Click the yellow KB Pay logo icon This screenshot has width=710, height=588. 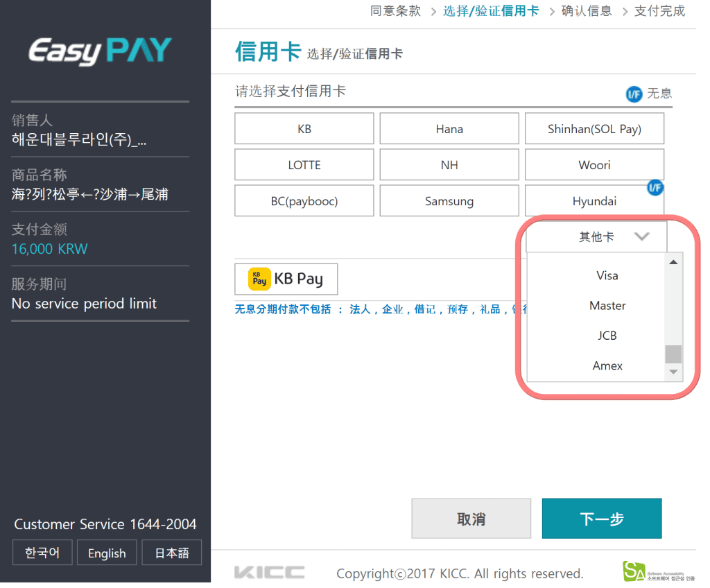[259, 279]
